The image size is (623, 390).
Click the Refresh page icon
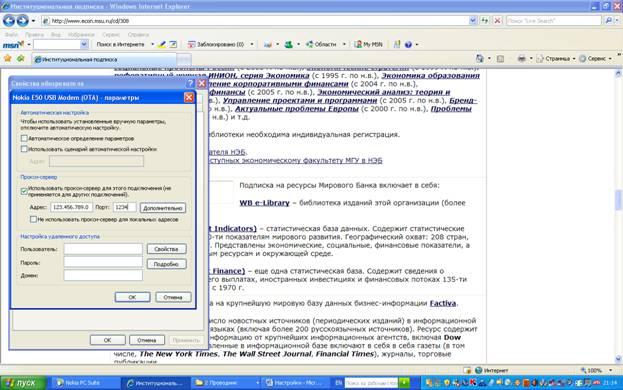pyautogui.click(x=485, y=20)
